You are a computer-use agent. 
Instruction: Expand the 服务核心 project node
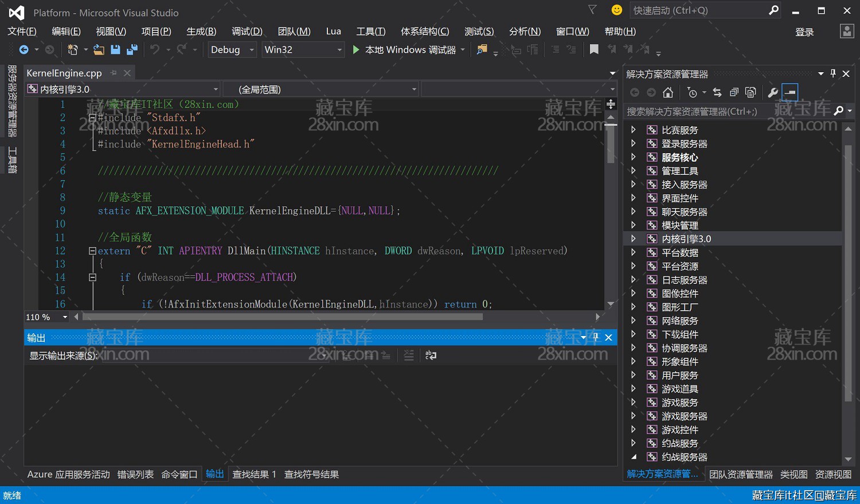click(633, 157)
